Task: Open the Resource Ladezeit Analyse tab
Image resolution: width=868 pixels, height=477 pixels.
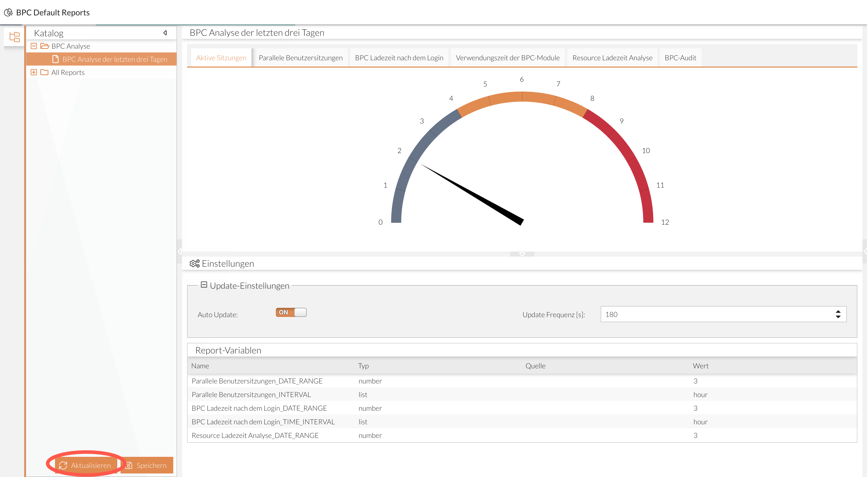Action: point(612,57)
